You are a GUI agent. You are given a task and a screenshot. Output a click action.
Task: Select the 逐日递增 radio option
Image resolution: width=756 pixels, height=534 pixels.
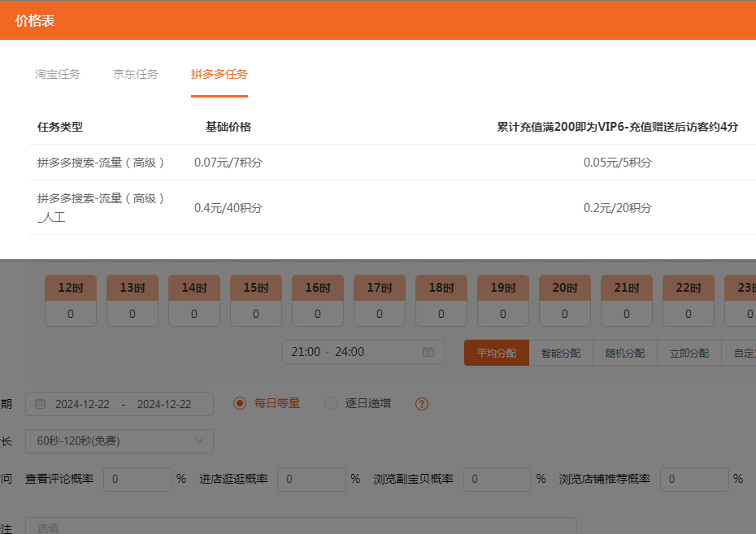(x=330, y=404)
